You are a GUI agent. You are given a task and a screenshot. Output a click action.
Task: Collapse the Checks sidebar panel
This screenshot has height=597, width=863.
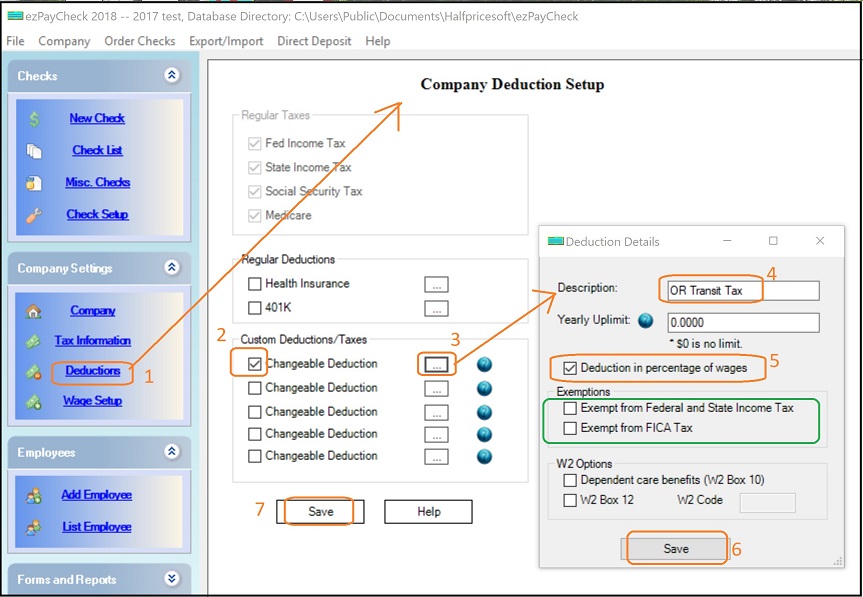point(172,76)
